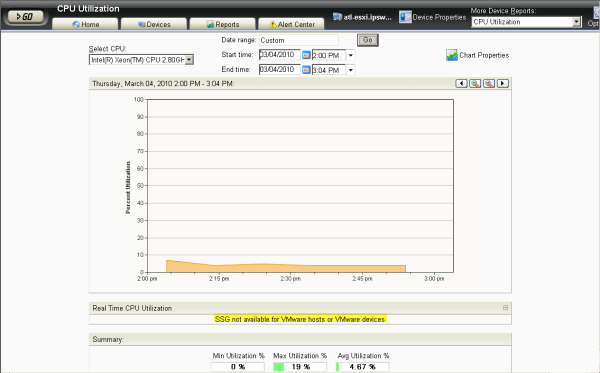Image resolution: width=600 pixels, height=373 pixels.
Task: Click the Avg Utilization 4.67 % value
Action: (362, 366)
